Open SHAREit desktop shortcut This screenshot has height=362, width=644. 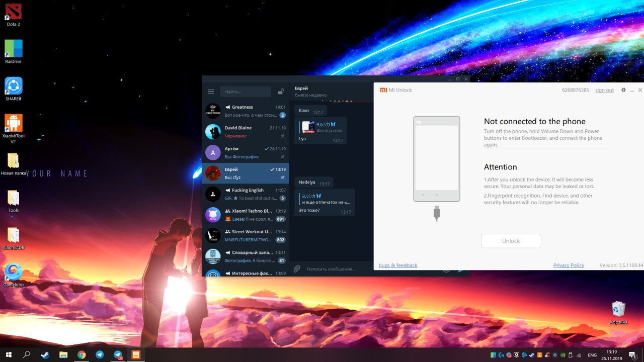[x=14, y=89]
